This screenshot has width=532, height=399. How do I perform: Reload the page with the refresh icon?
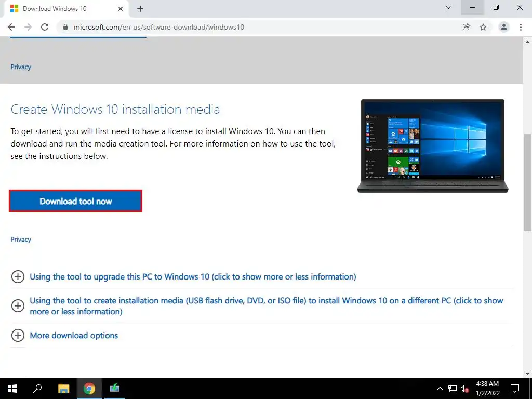45,27
